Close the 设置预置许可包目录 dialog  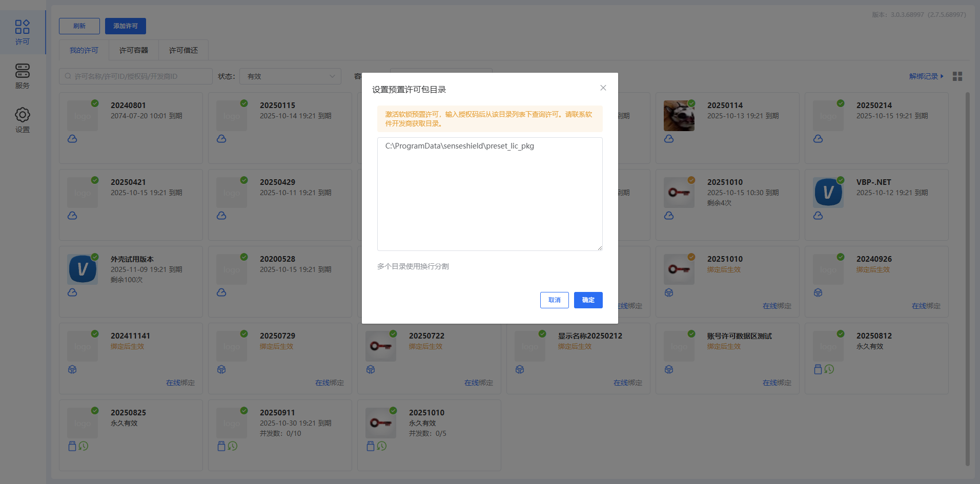point(603,88)
